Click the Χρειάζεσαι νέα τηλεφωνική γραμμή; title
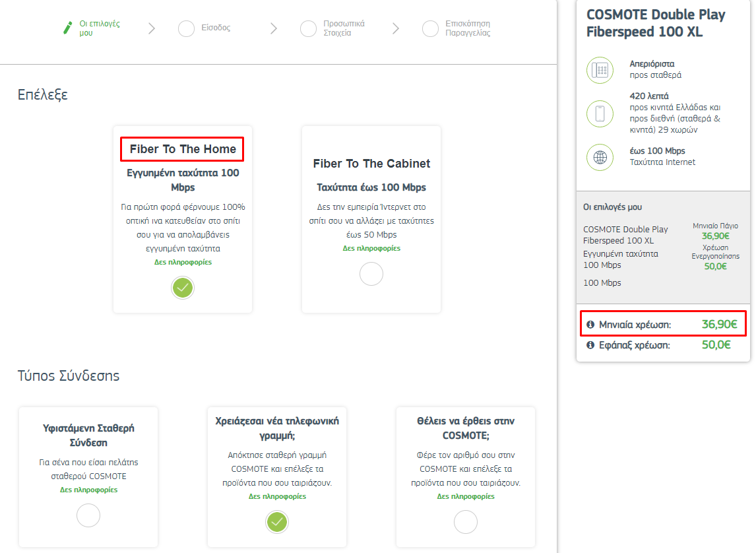Screen dimensions: 756x553 (x=277, y=428)
